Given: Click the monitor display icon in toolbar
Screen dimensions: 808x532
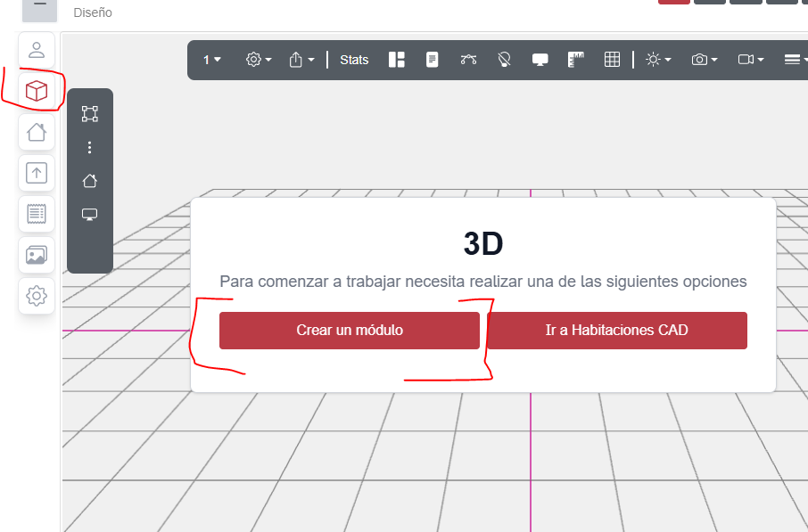Looking at the screenshot, I should point(540,60).
